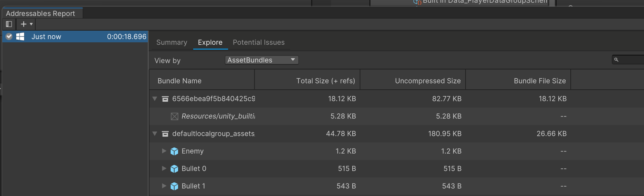Click the Bullet 0 prefab cube icon

point(174,169)
